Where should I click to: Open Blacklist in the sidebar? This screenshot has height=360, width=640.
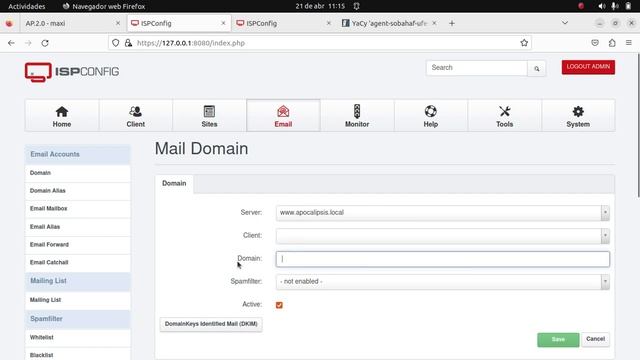point(78,355)
